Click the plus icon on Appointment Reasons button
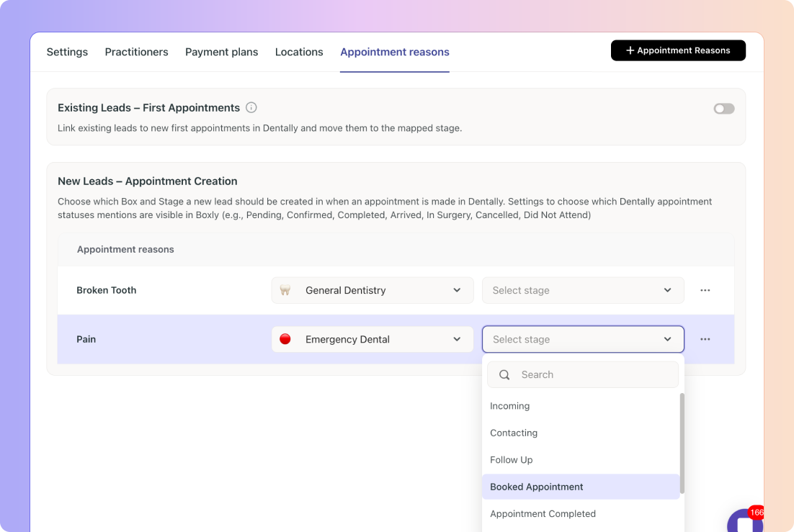794x532 pixels. point(630,50)
